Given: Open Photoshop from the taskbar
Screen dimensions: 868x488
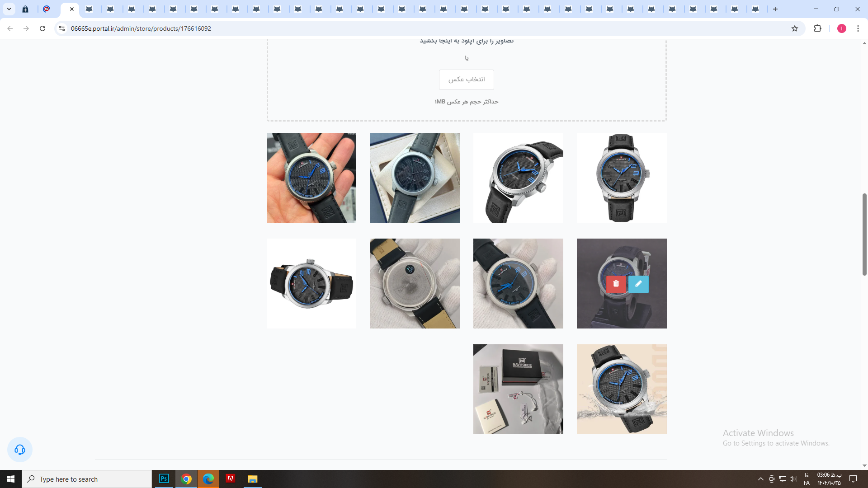Looking at the screenshot, I should 164,479.
